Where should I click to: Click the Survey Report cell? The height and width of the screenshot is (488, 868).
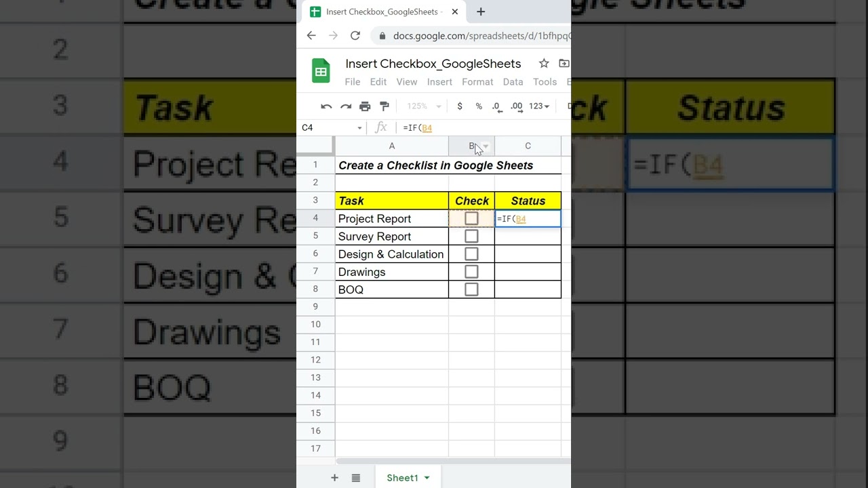[392, 236]
